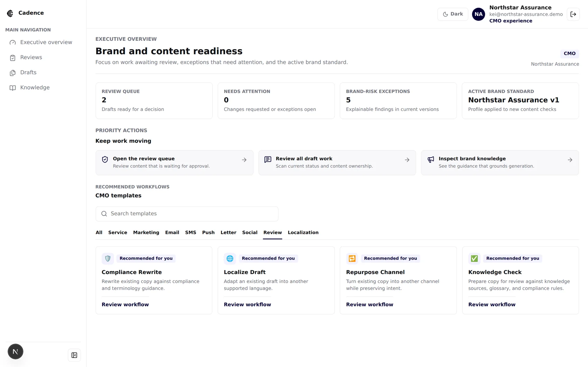The width and height of the screenshot is (588, 367).
Task: Select the Service tab
Action: click(x=118, y=233)
